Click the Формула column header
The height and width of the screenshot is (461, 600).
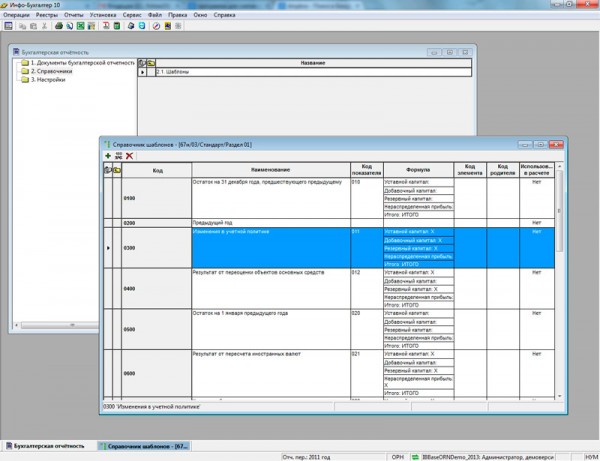[418, 169]
